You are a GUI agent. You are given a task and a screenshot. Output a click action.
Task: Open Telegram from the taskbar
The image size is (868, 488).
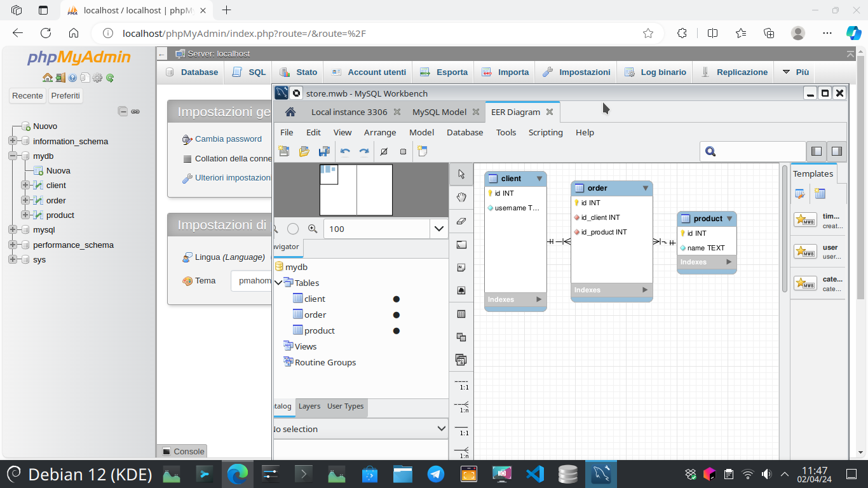point(436,474)
